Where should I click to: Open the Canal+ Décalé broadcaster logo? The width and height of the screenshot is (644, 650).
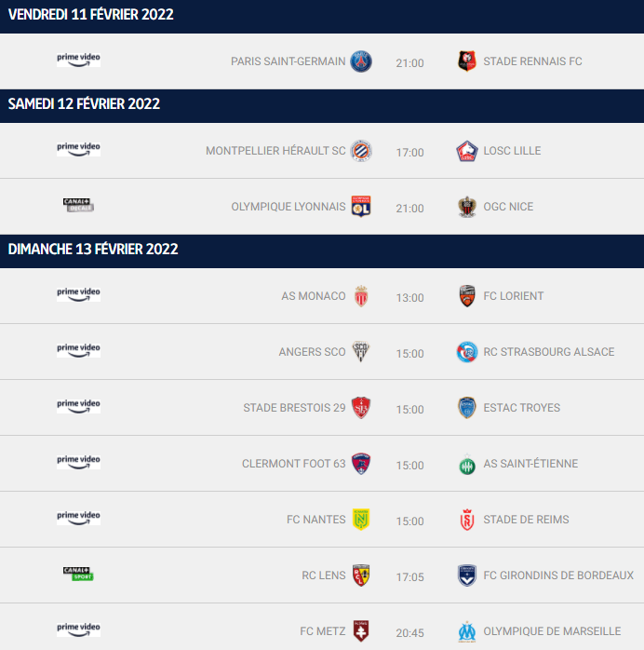pyautogui.click(x=78, y=205)
